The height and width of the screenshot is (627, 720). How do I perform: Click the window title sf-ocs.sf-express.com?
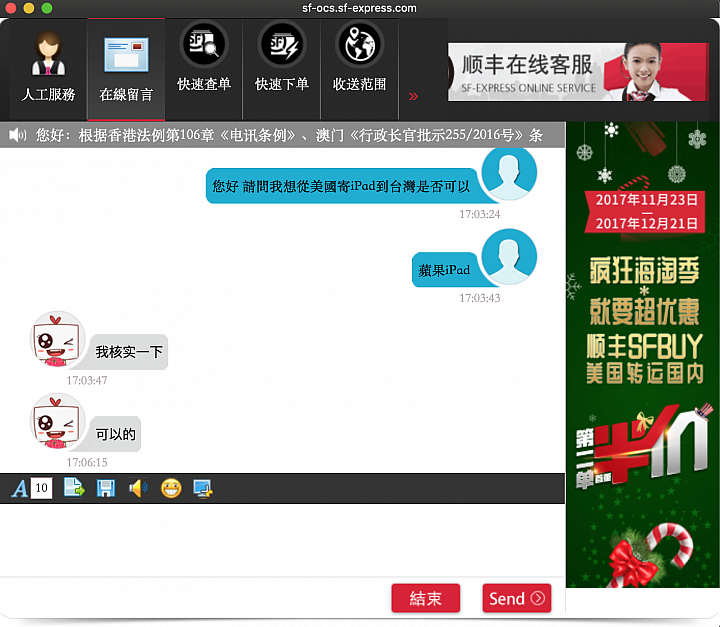pos(359,8)
